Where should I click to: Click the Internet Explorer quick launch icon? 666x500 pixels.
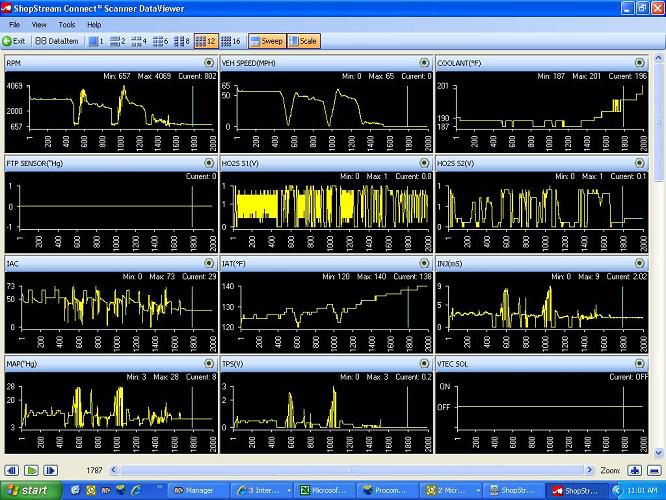[x=136, y=490]
